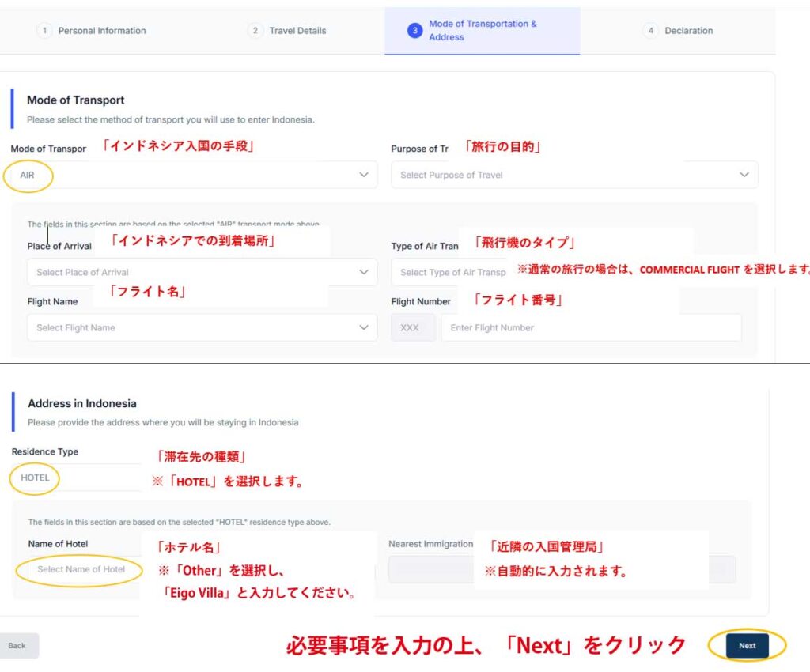Image resolution: width=810 pixels, height=672 pixels.
Task: Click the step 4 number circle icon
Action: pos(650,31)
